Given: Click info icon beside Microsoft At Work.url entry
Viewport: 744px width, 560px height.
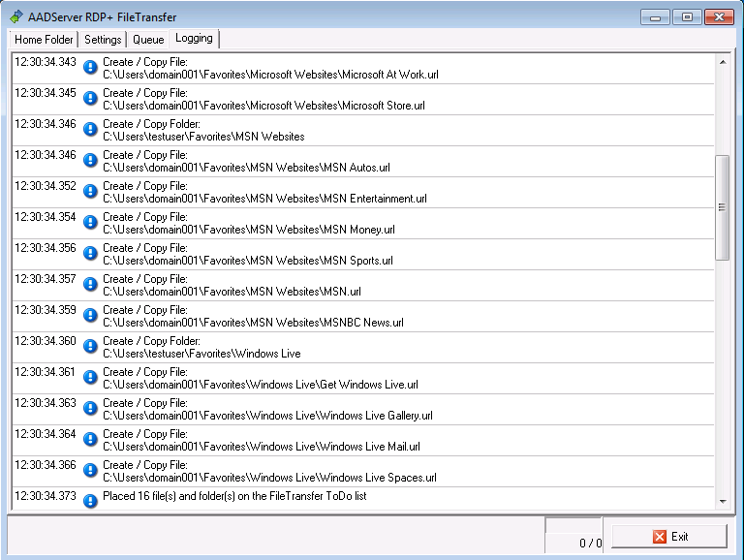Looking at the screenshot, I should pos(90,67).
